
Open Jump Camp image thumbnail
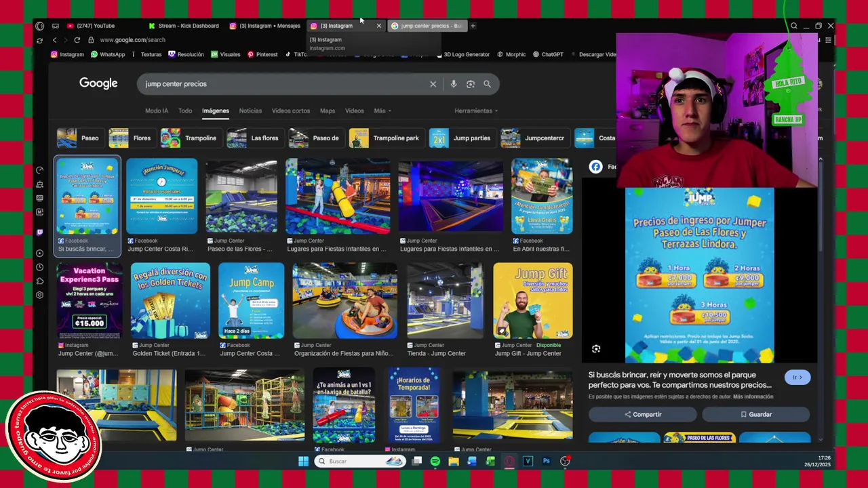(252, 301)
